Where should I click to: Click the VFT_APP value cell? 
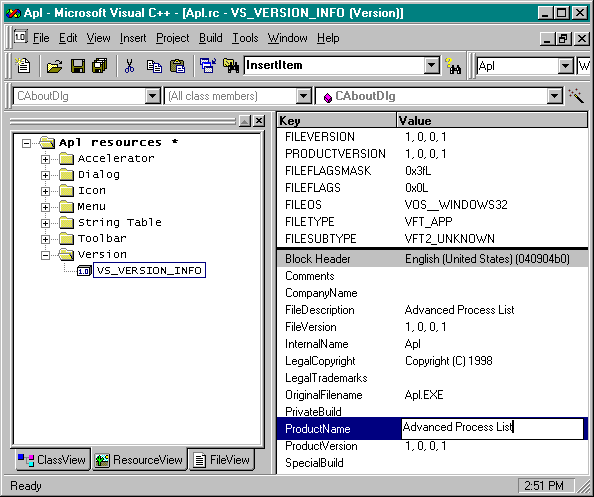(428, 222)
